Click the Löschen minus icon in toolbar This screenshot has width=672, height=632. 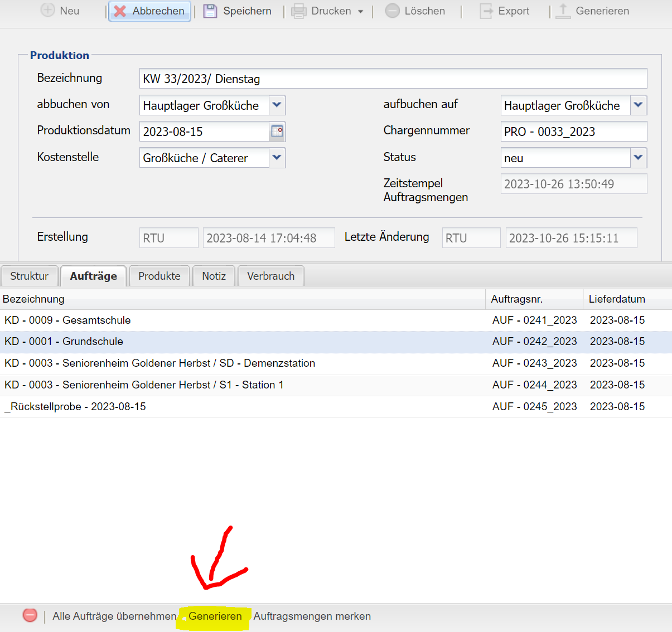pyautogui.click(x=393, y=11)
